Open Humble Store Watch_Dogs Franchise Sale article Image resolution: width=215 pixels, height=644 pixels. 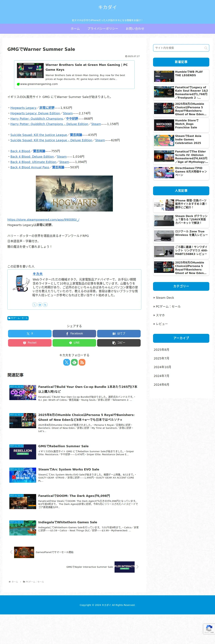(x=181, y=125)
